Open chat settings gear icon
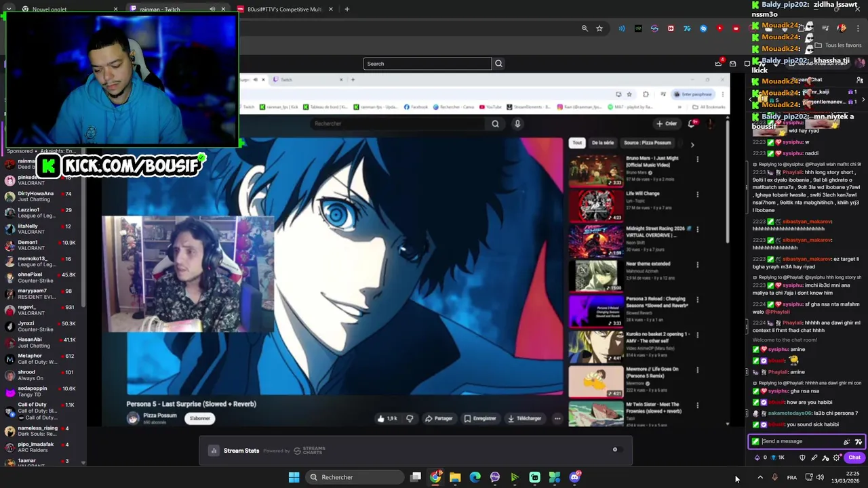 [837, 457]
